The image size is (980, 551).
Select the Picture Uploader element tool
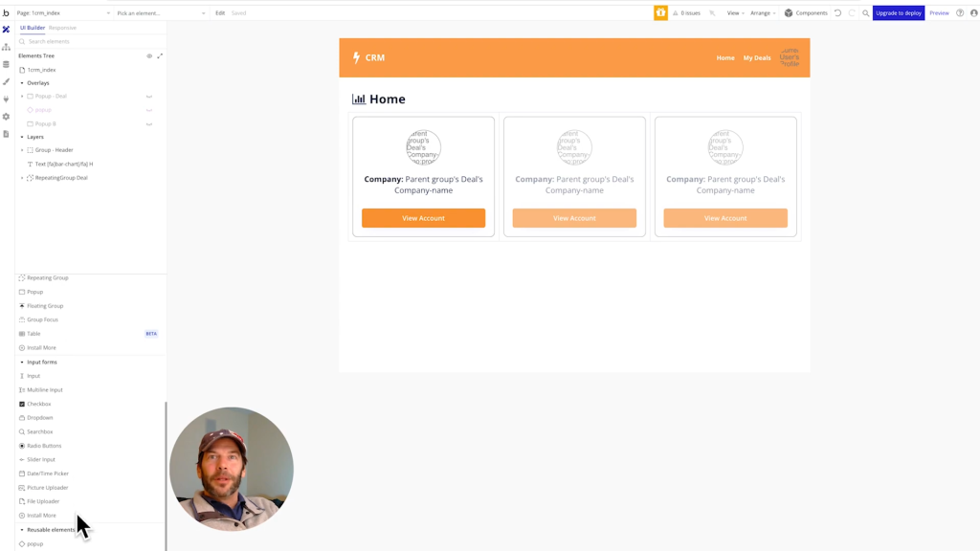48,488
